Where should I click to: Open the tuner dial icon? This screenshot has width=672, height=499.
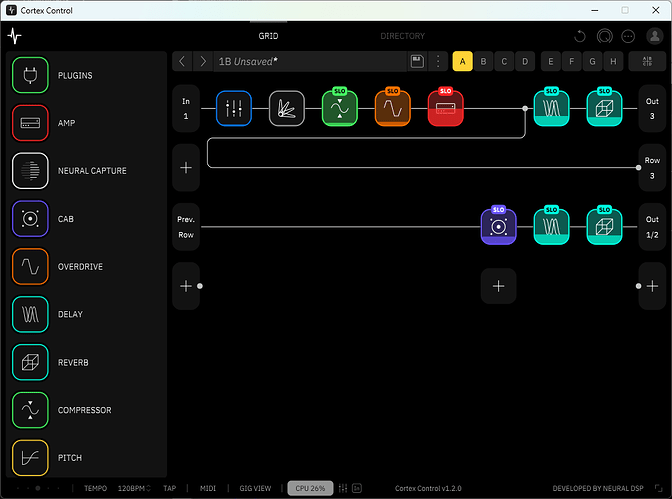pos(604,36)
